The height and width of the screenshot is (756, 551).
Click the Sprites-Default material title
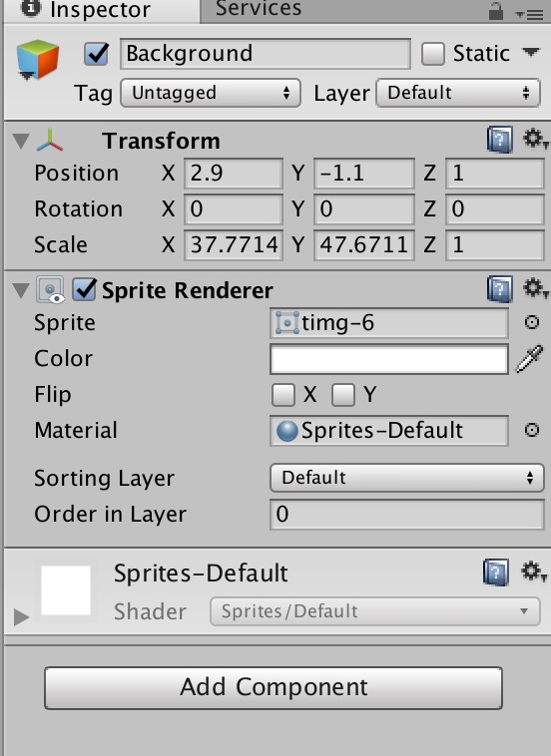tap(201, 573)
